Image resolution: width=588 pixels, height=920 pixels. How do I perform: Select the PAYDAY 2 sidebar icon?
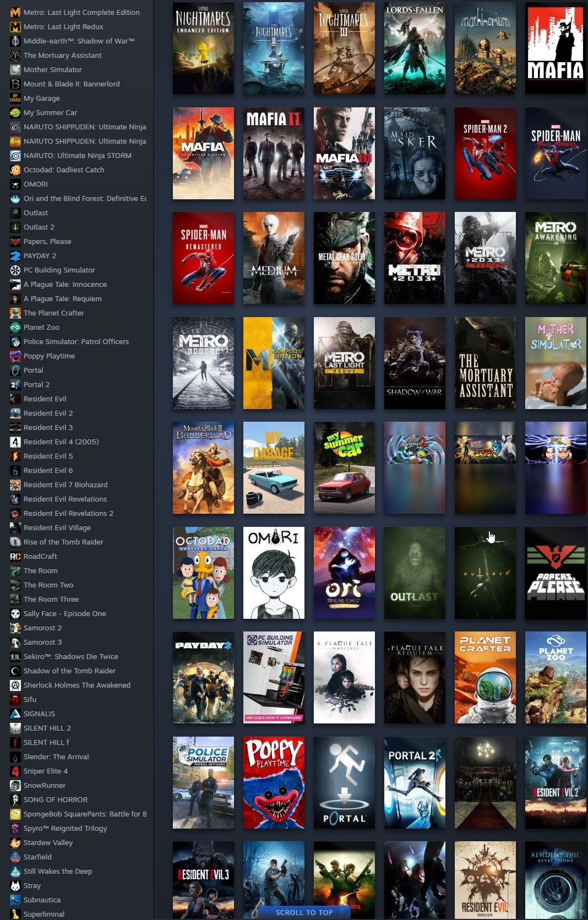15,255
